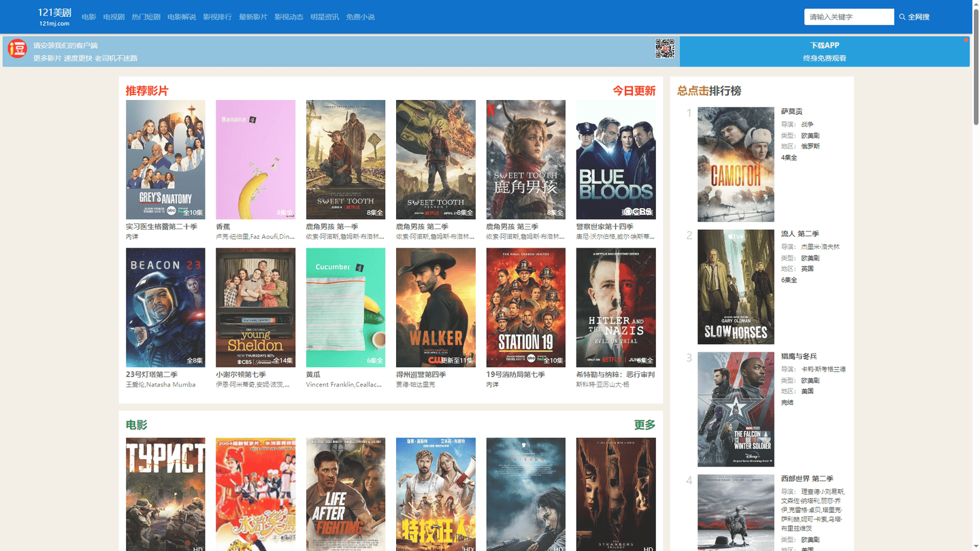Open the Beacon 23 poster thumbnail
Viewport: 980px width, 551px height.
coord(165,307)
